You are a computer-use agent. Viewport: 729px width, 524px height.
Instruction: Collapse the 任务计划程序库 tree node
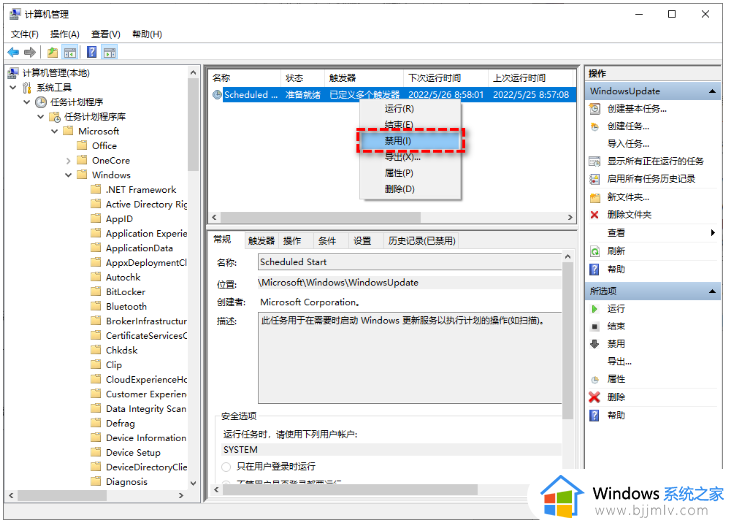pos(41,117)
